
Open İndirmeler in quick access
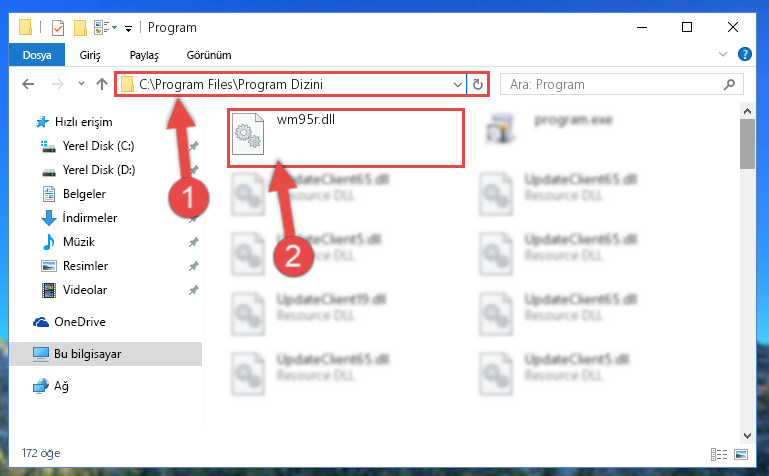pyautogui.click(x=90, y=218)
